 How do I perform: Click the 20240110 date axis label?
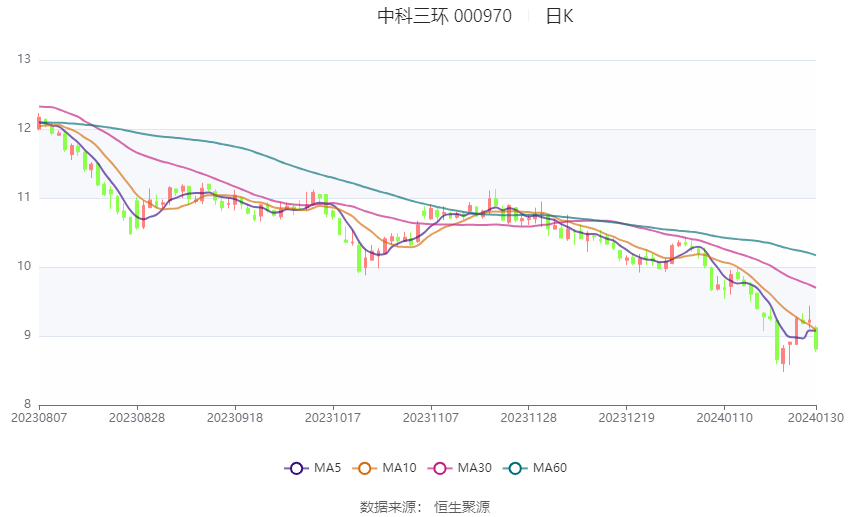pos(725,418)
